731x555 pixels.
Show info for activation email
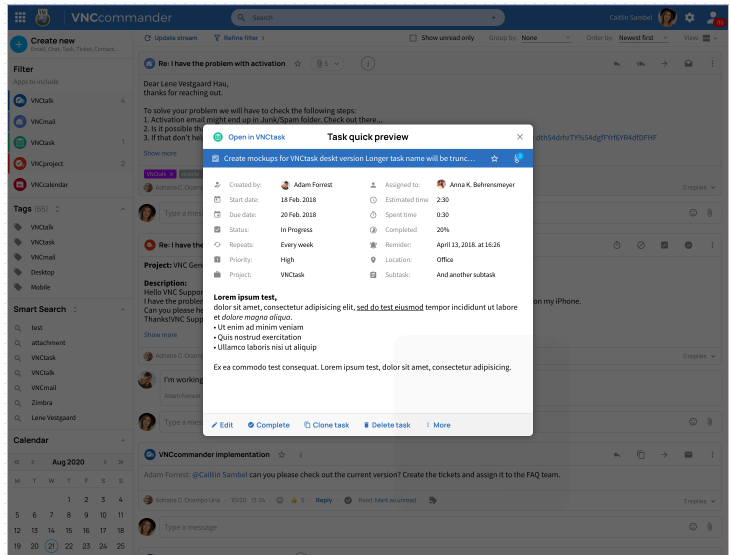[x=368, y=64]
